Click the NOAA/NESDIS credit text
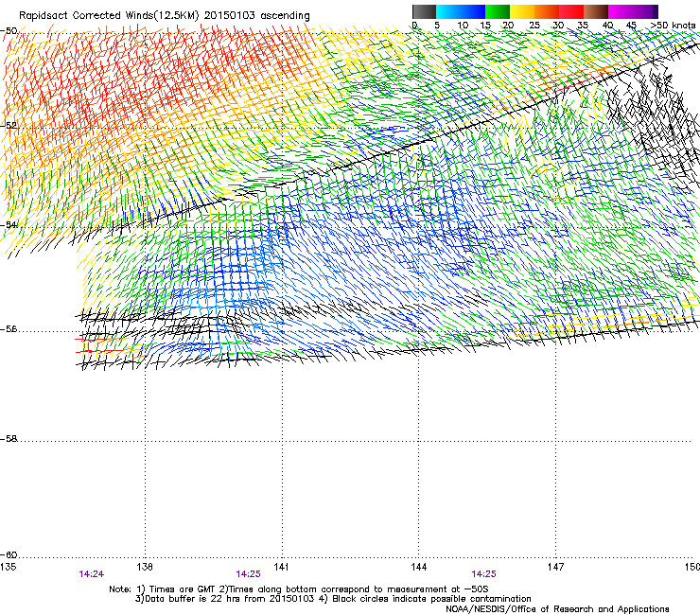Viewport: 700px width, 615px height. point(557,609)
